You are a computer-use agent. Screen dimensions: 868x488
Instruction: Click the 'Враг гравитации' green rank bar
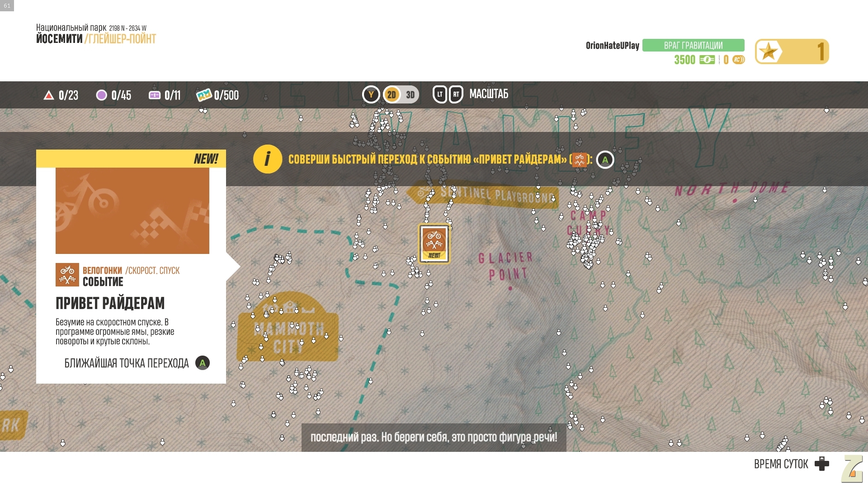693,45
